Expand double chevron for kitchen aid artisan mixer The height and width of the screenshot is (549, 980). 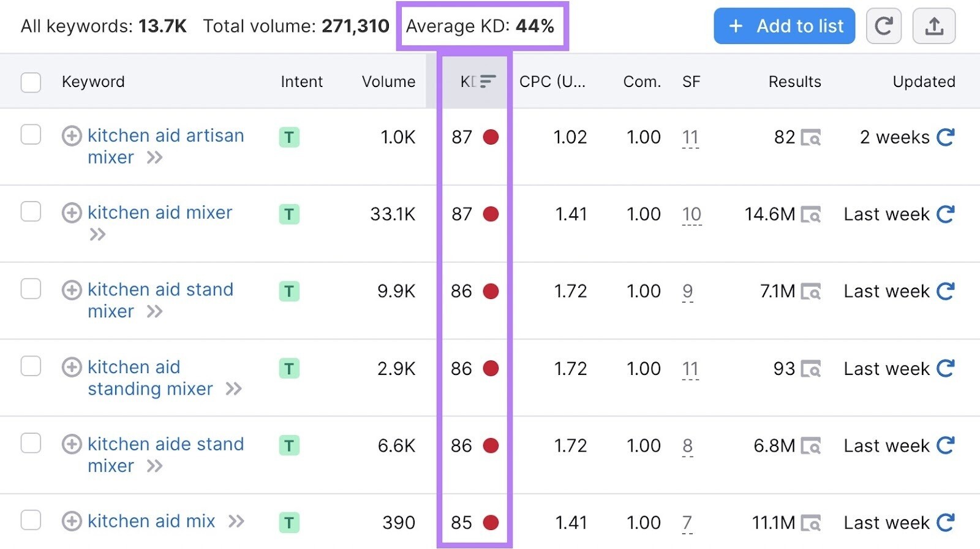155,158
